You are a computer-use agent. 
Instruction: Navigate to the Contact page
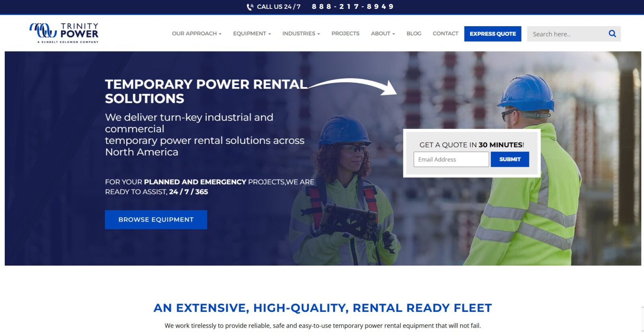click(x=445, y=34)
